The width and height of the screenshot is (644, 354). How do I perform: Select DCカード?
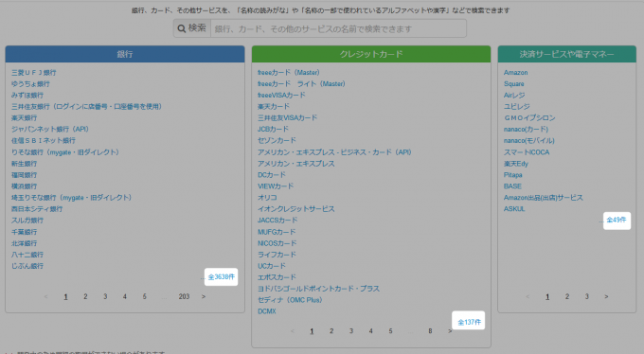point(272,175)
